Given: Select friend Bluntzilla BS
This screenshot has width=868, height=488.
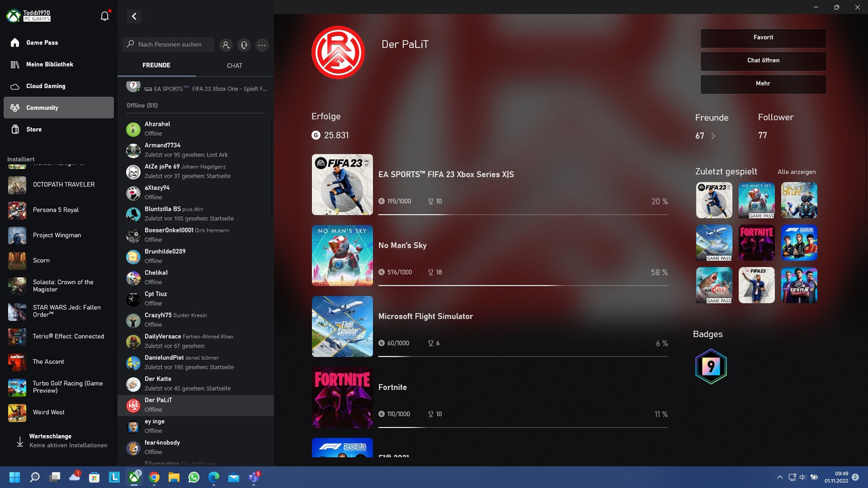Looking at the screenshot, I should [x=195, y=214].
